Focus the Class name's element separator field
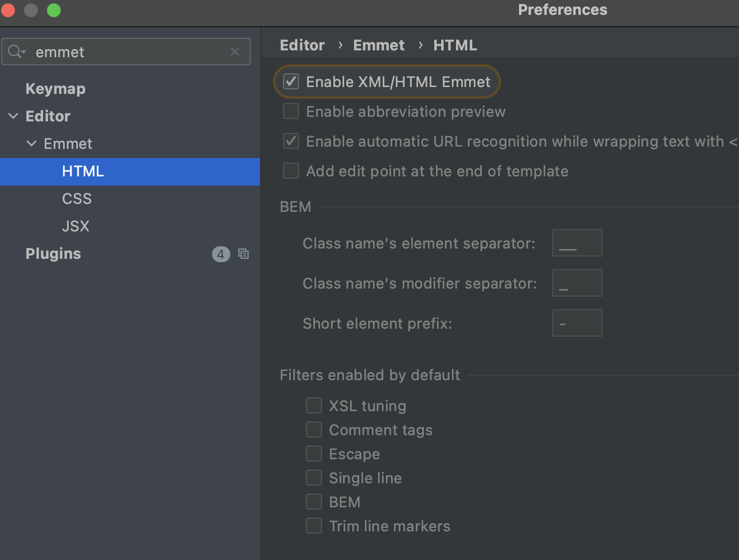Screen dimensions: 739x560 coord(577,243)
